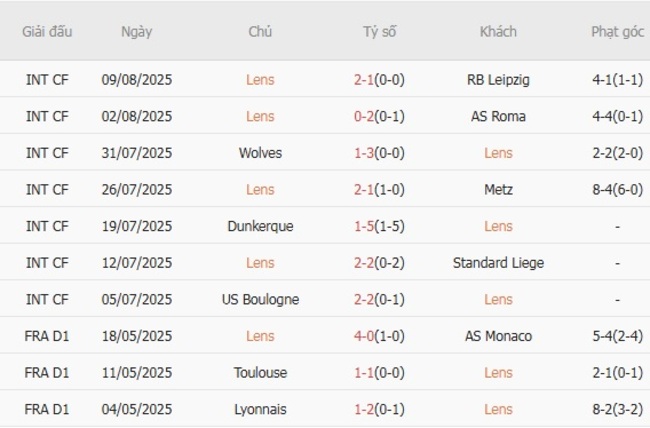Click the 8-4(6-0) corner kick result
The image size is (650, 428).
click(618, 190)
